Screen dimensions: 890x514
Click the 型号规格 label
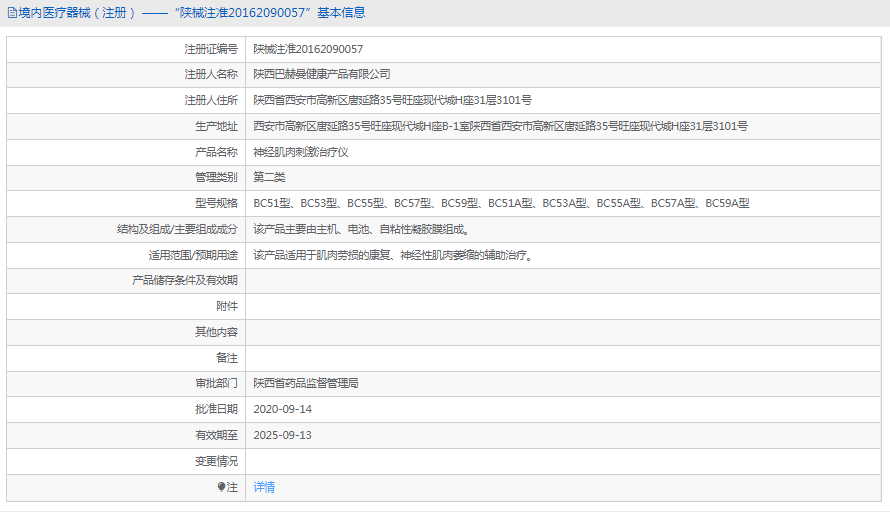click(216, 203)
